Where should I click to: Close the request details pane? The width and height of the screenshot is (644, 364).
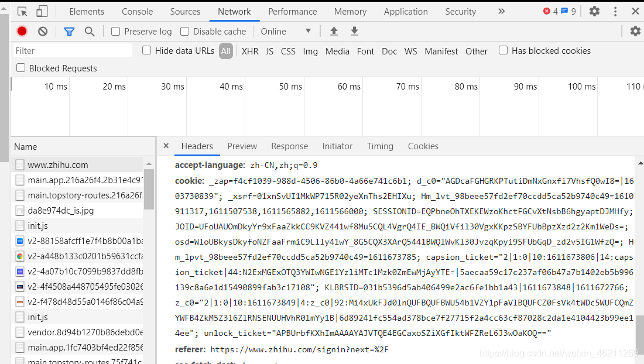pyautogui.click(x=166, y=146)
